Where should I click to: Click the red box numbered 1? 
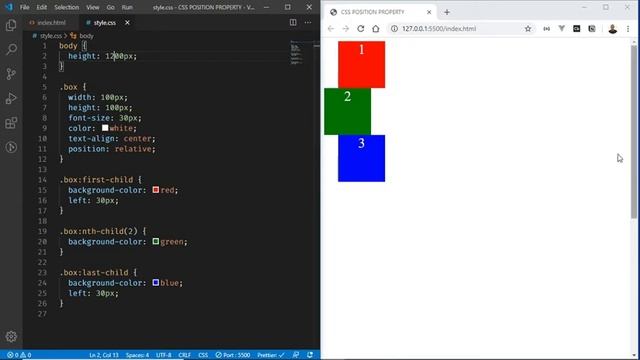[x=361, y=64]
